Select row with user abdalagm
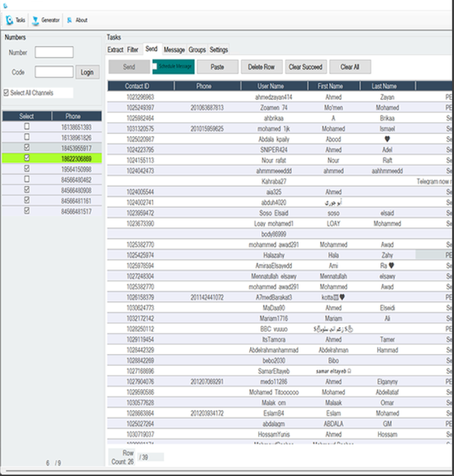 280,424
